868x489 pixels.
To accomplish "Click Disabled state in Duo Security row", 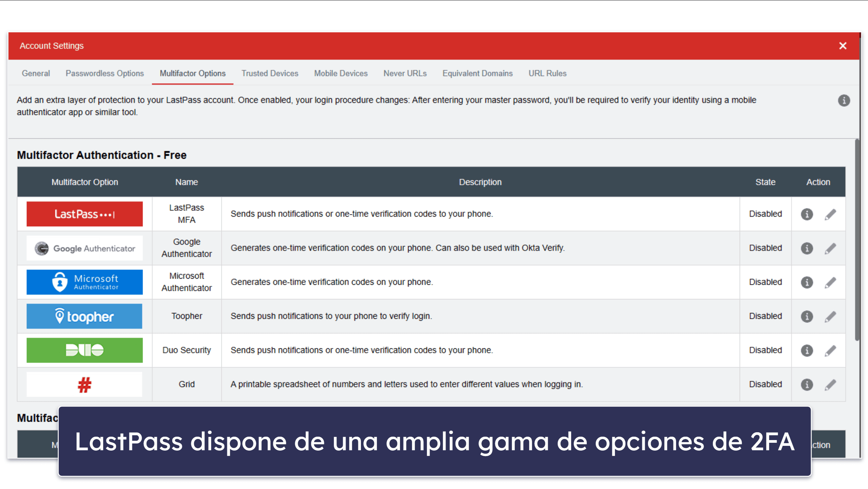I will coord(765,350).
